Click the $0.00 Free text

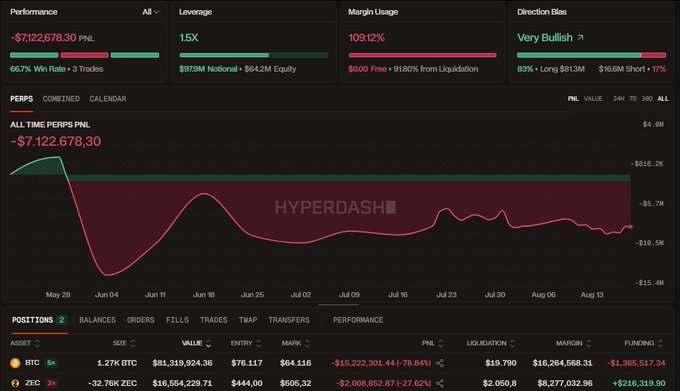pos(367,69)
